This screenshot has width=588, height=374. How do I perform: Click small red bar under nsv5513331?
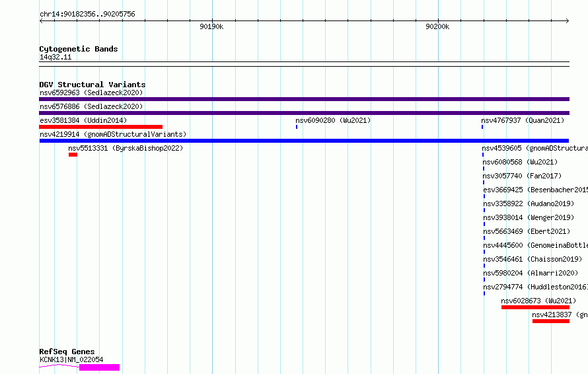pos(73,155)
